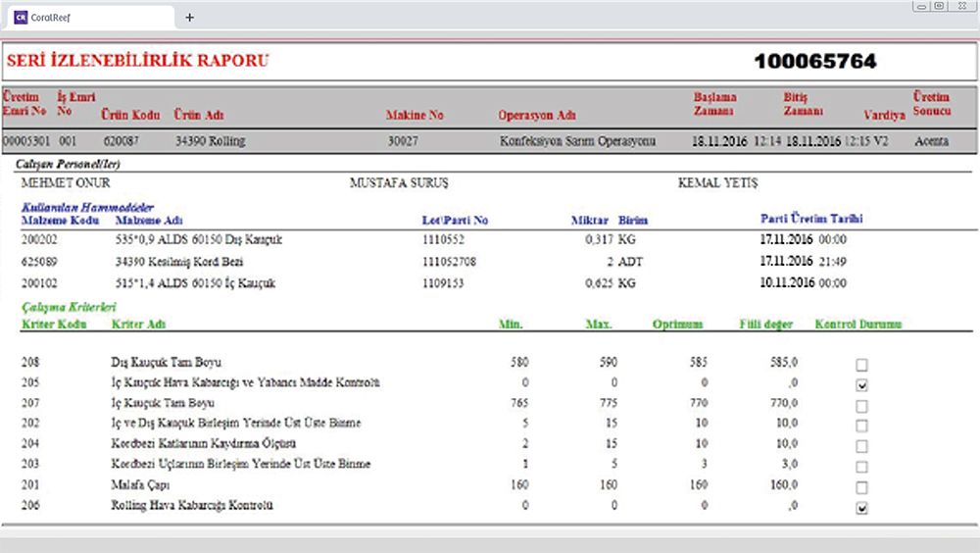This screenshot has height=553, width=980.
Task: Click the Lot\Parti No column header
Action: pyautogui.click(x=455, y=220)
